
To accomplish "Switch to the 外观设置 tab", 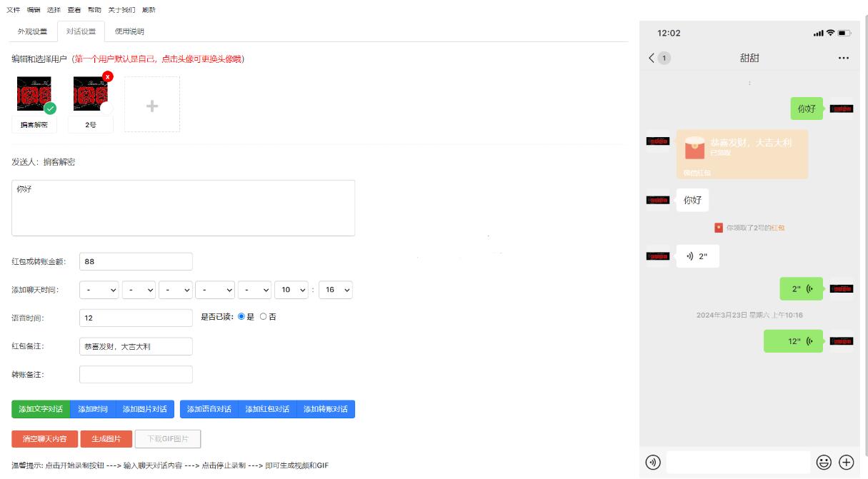I will (x=32, y=31).
